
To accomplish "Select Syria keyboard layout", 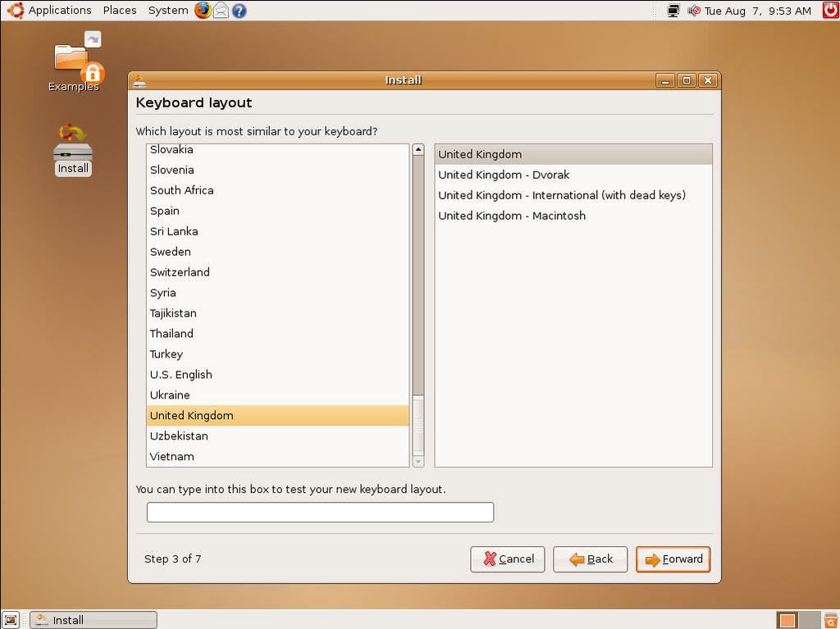I will (x=277, y=293).
